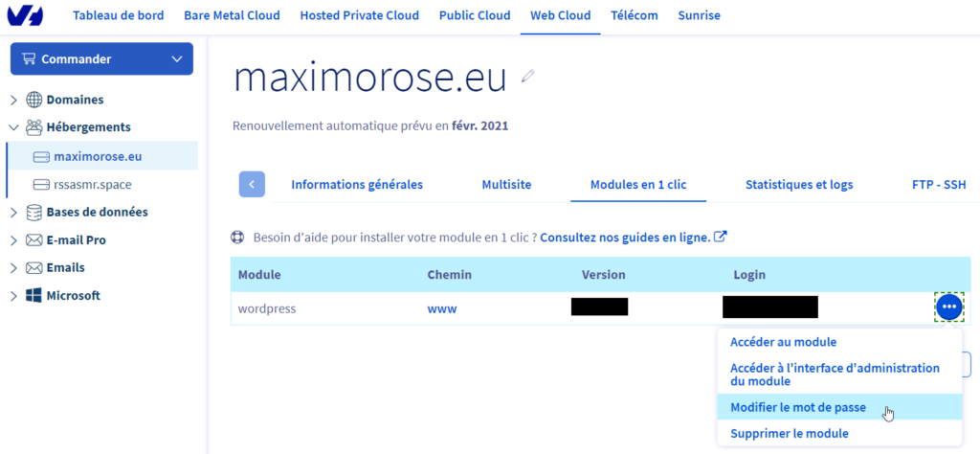Expand the E-mail Pro section
This screenshot has height=454, width=980.
13,240
